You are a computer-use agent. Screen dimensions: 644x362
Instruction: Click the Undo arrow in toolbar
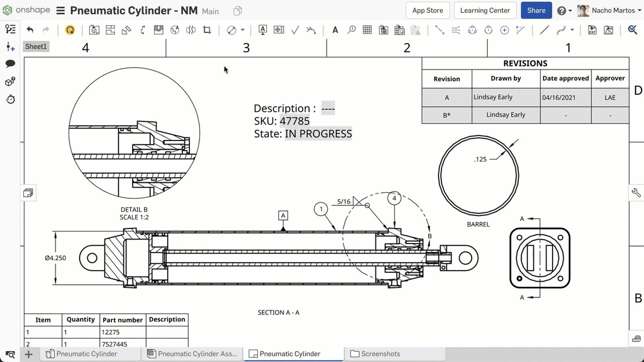pyautogui.click(x=30, y=30)
